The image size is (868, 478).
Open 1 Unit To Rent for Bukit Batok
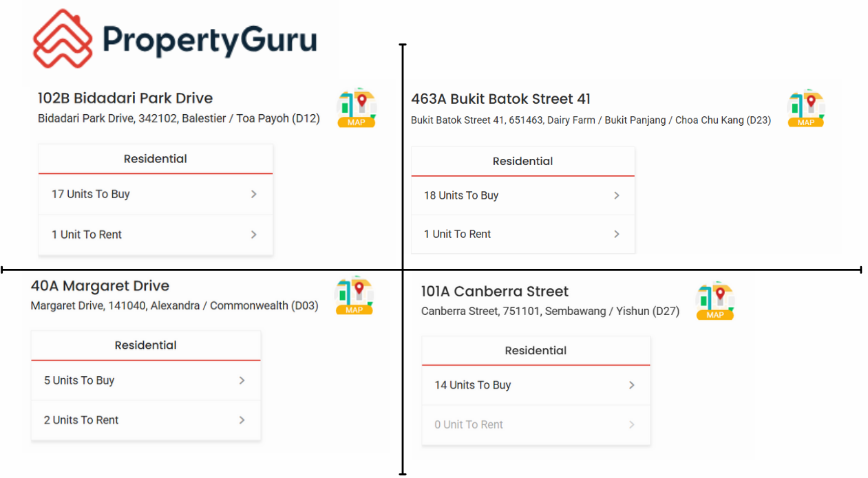523,235
